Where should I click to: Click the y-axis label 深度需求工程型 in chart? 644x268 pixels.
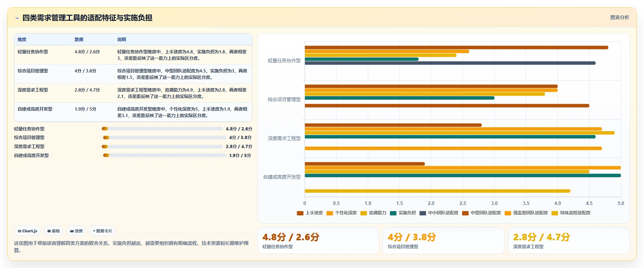click(284, 138)
